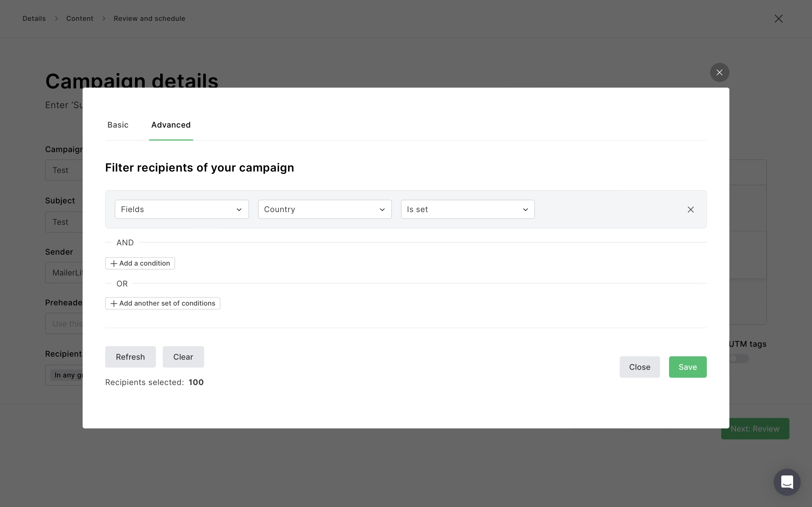Toggle the UTM tags switch
The image size is (812, 507).
coord(738,359)
